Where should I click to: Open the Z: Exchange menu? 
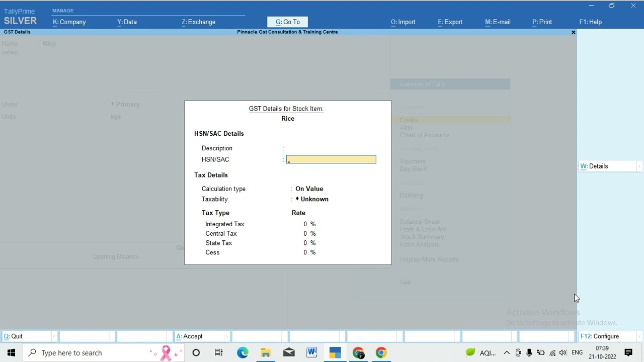click(x=198, y=22)
